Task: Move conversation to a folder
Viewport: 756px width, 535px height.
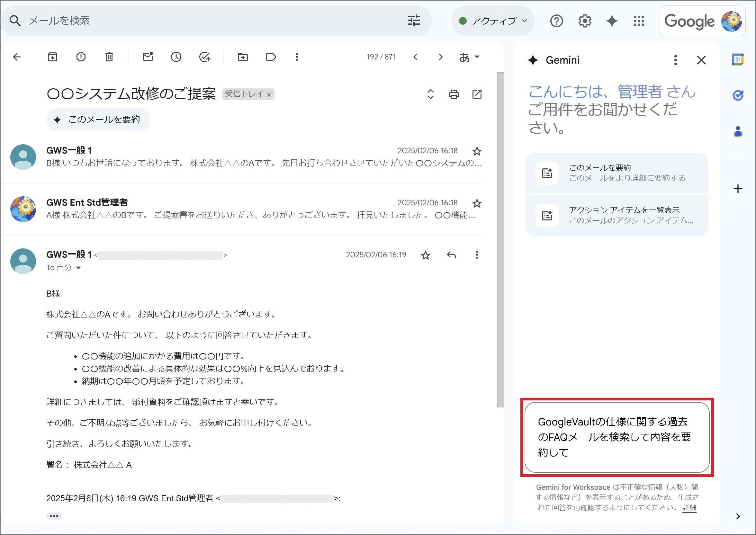Action: point(243,57)
